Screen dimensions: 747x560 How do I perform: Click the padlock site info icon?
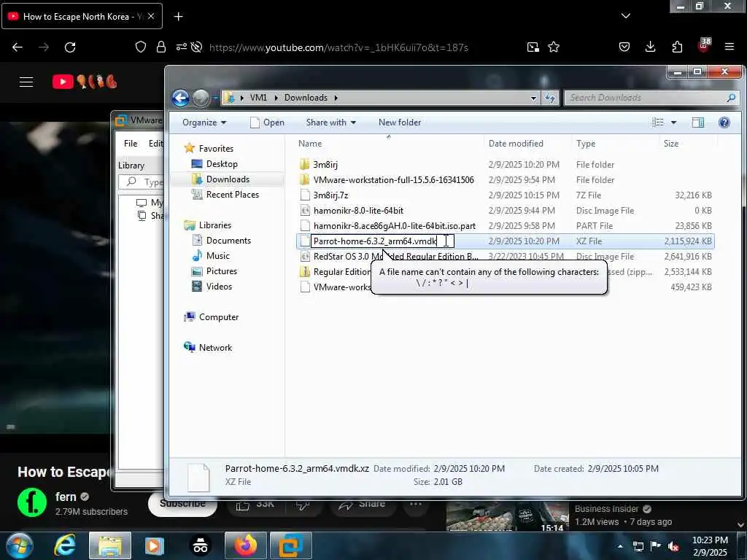(x=161, y=47)
